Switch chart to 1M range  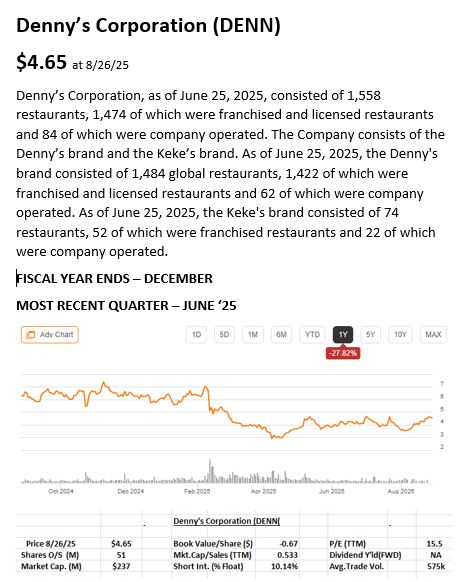pyautogui.click(x=253, y=334)
